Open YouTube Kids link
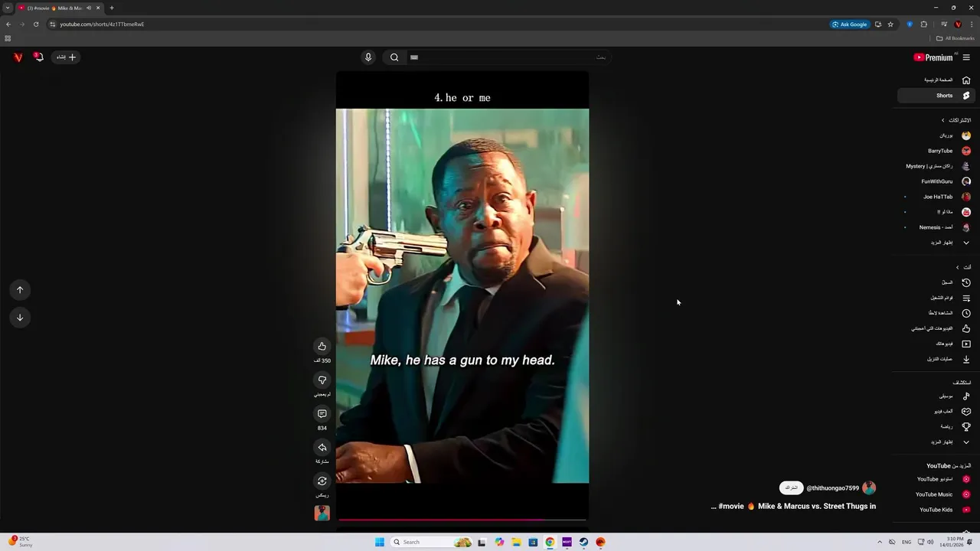The height and width of the screenshot is (551, 980). 936,510
